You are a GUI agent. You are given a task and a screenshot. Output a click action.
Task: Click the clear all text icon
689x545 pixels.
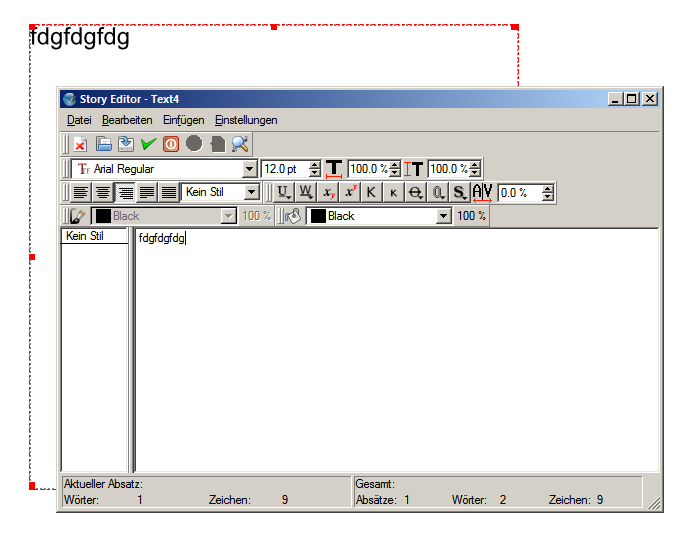80,144
